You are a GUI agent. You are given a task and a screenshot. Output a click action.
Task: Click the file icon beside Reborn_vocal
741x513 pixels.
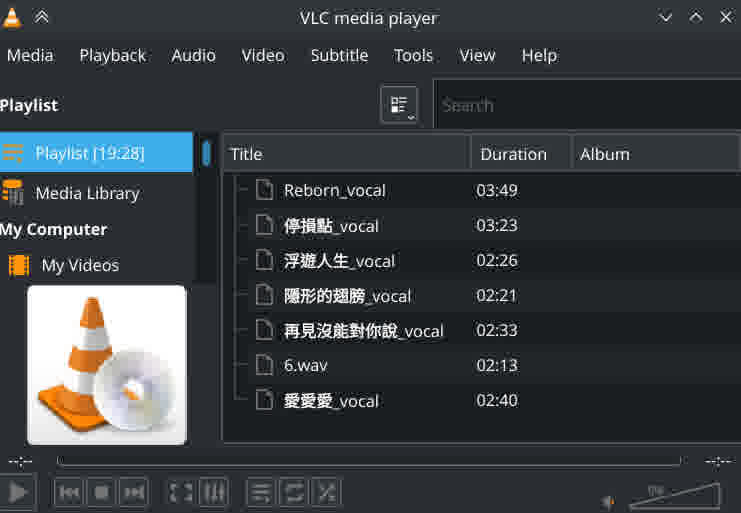[264, 189]
